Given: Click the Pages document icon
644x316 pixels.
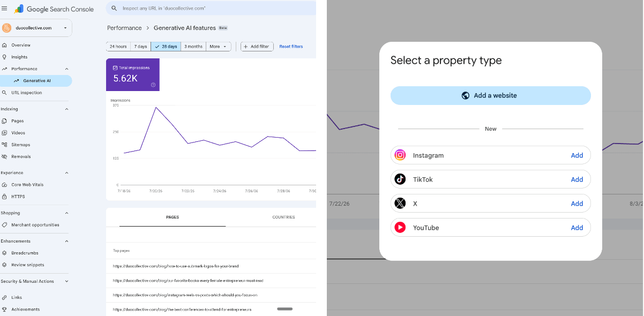Looking at the screenshot, I should pyautogui.click(x=4, y=121).
